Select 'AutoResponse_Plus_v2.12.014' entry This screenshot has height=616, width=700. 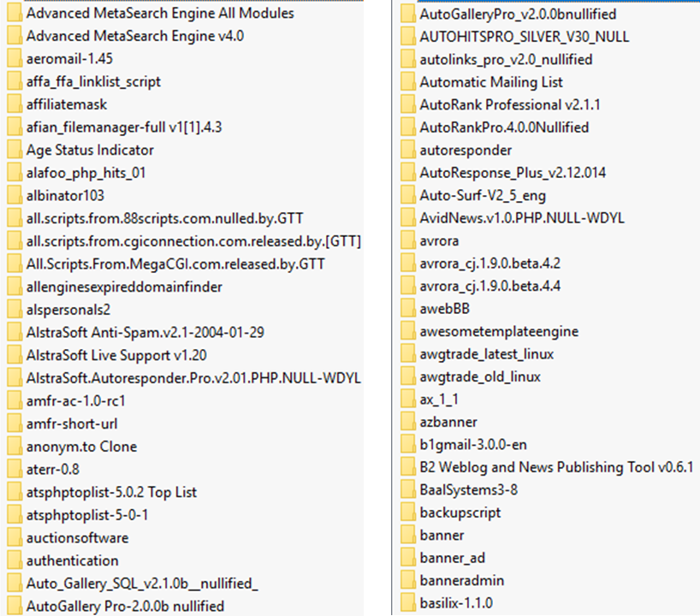pos(513,172)
